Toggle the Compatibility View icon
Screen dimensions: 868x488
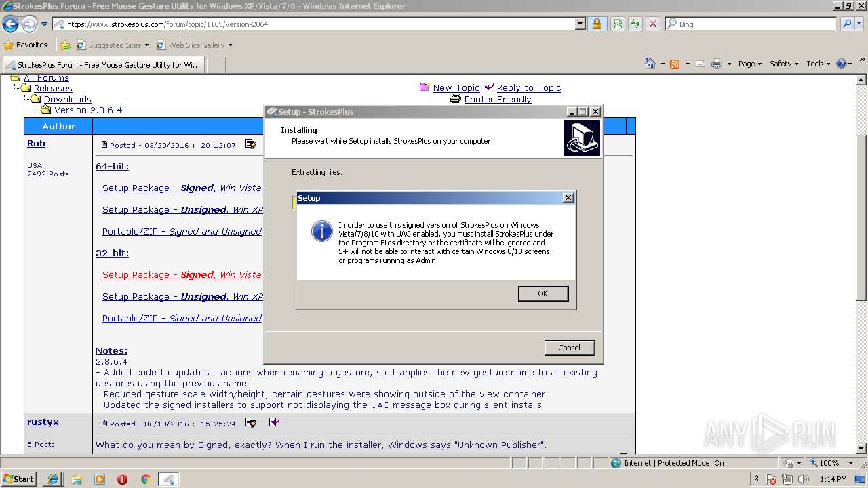tap(617, 24)
